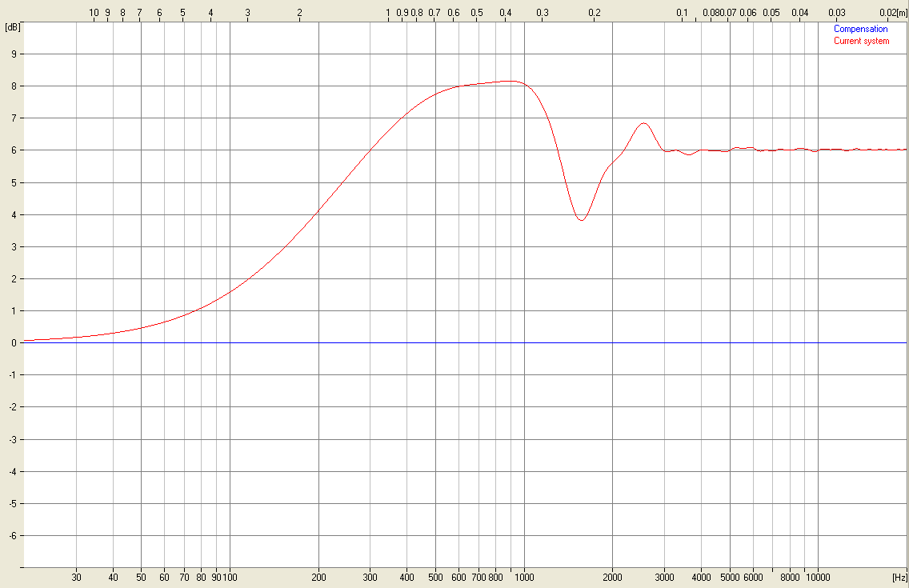Select the [dB] axis unit label

(12, 27)
